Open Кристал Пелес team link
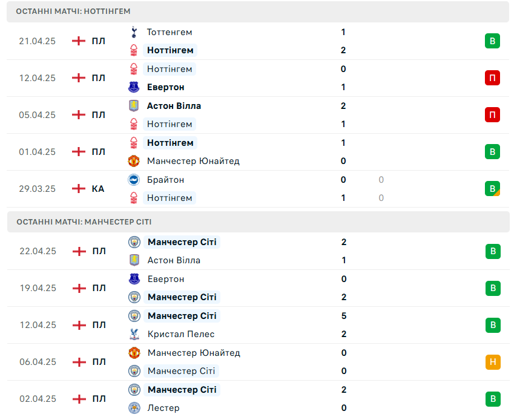The width and height of the screenshot is (517, 420). [181, 334]
